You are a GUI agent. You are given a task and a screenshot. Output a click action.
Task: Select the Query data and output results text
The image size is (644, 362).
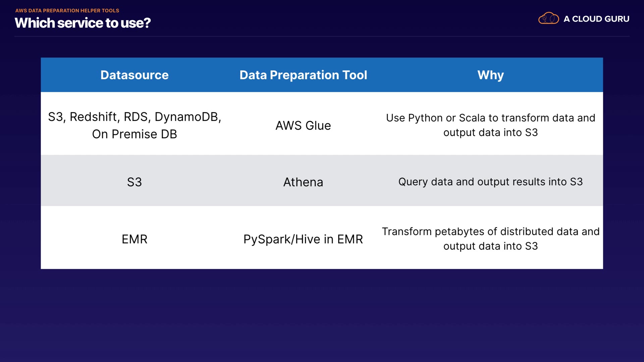pos(490,182)
